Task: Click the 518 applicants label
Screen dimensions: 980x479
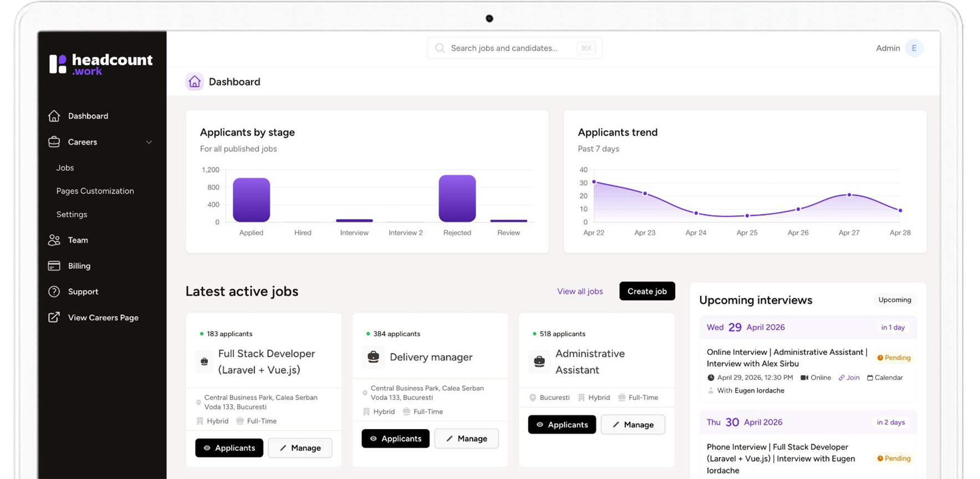Action: (563, 334)
